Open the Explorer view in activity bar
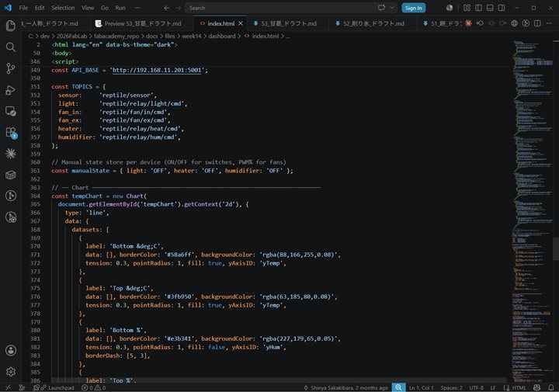The height and width of the screenshot is (392, 559). click(11, 26)
